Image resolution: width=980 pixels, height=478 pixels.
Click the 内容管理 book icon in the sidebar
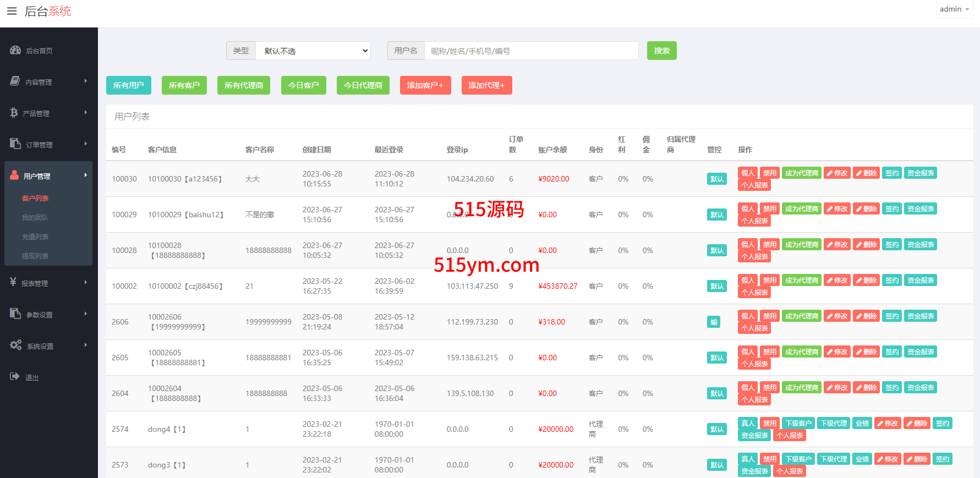tap(15, 81)
